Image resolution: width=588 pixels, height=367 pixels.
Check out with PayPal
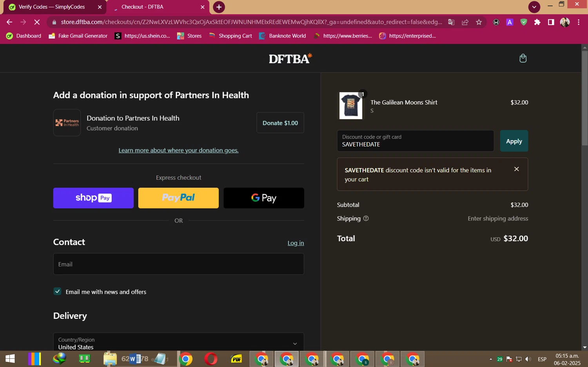pos(178,198)
